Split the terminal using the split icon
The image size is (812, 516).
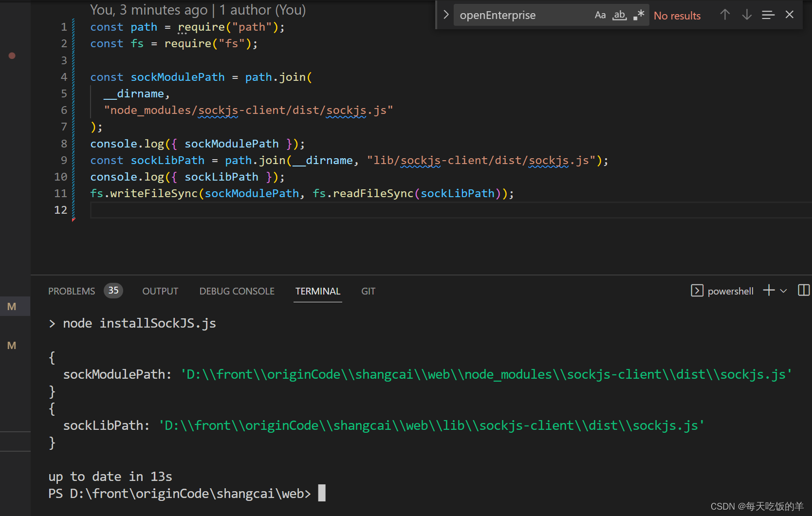[x=804, y=290]
